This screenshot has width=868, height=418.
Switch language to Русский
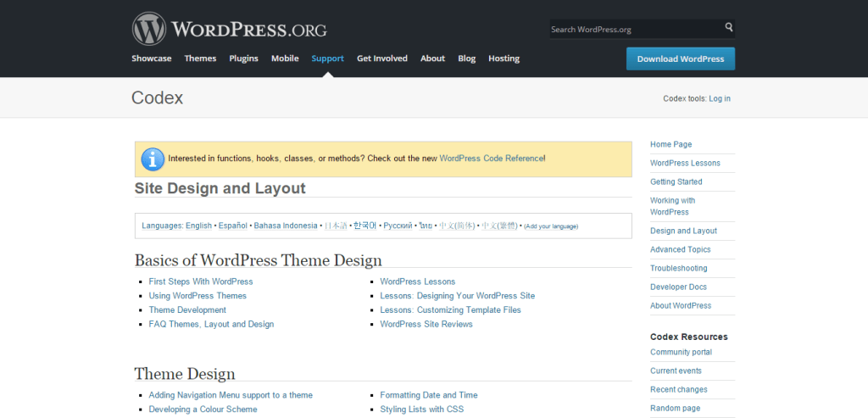(x=398, y=226)
